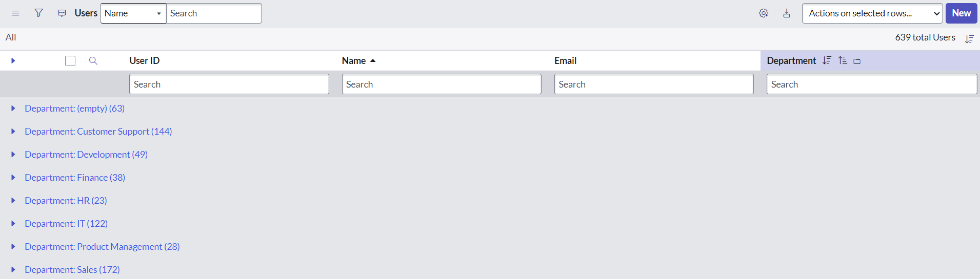Image resolution: width=980 pixels, height=279 pixels.
Task: Open the activity stream chat icon
Action: (62, 13)
